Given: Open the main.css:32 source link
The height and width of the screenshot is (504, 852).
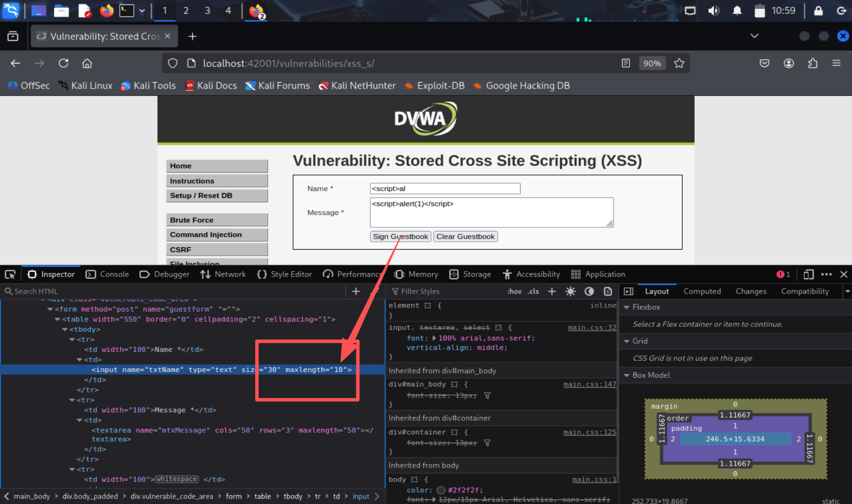Looking at the screenshot, I should tap(592, 327).
